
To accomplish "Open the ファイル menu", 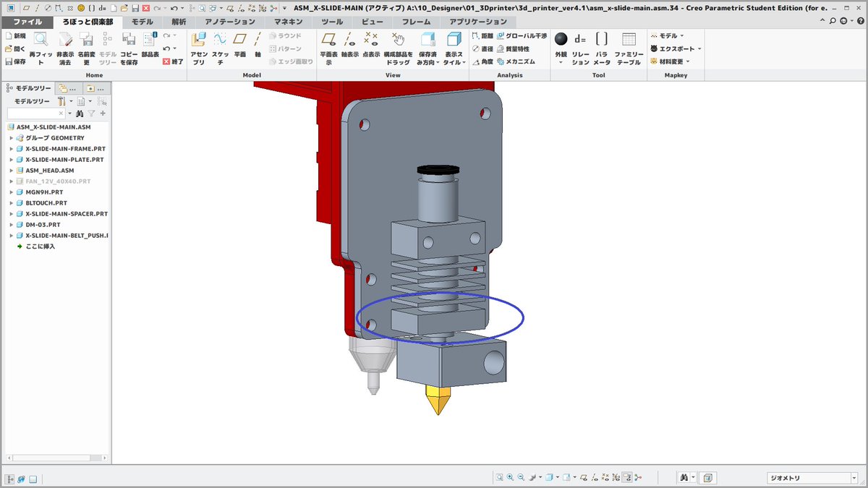I will 27,22.
